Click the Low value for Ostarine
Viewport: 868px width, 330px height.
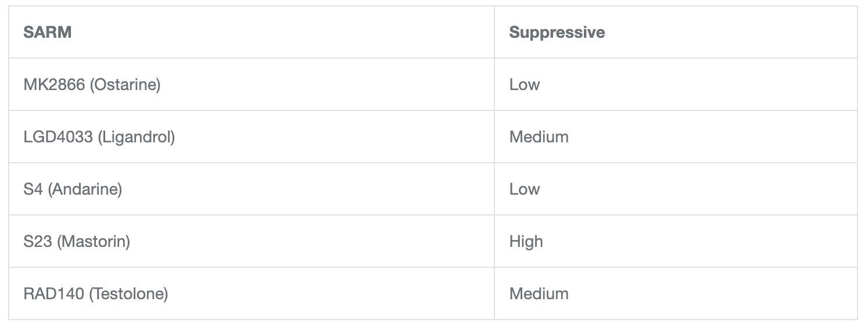525,85
